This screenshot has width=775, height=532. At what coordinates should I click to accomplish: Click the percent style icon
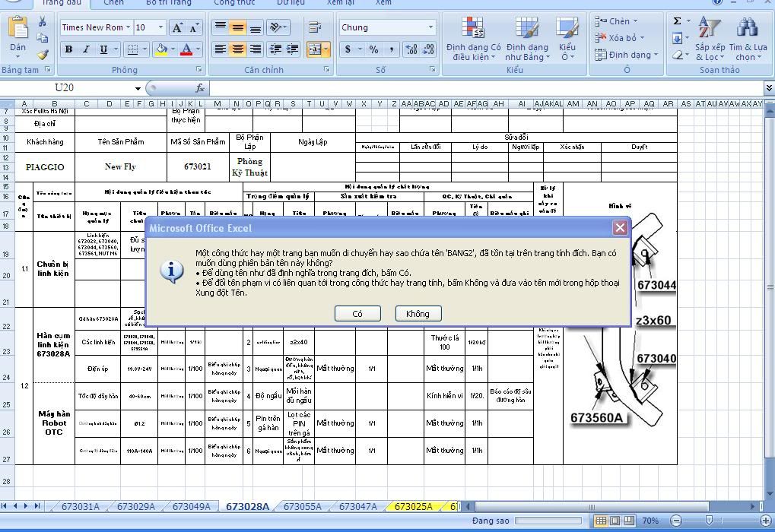[373, 49]
